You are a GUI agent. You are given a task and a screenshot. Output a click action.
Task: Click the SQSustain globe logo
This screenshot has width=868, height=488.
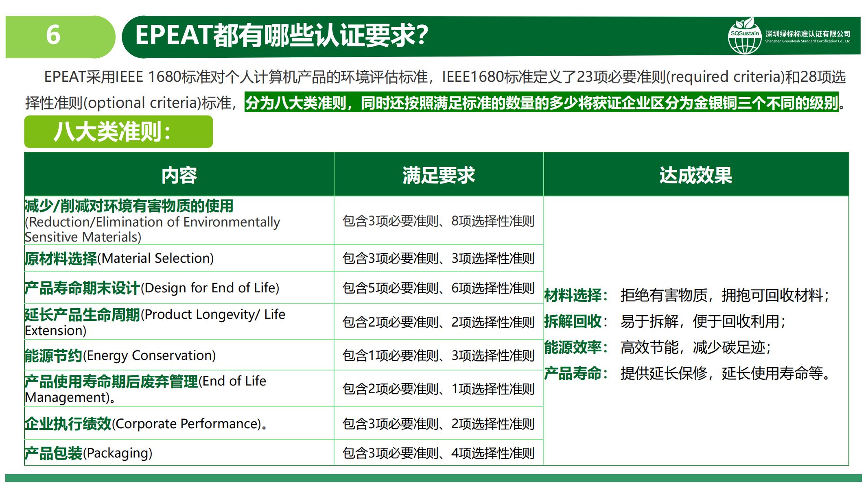(x=745, y=36)
